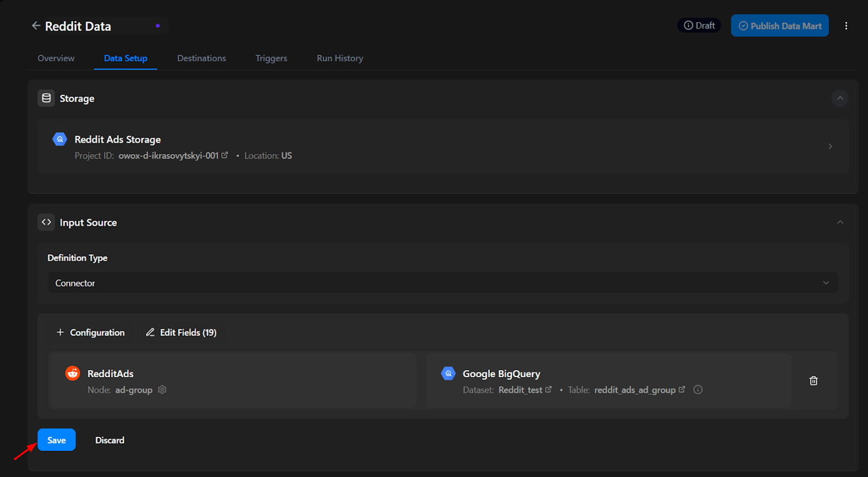View the Run History tab
Image resolution: width=868 pixels, height=477 pixels.
point(340,58)
